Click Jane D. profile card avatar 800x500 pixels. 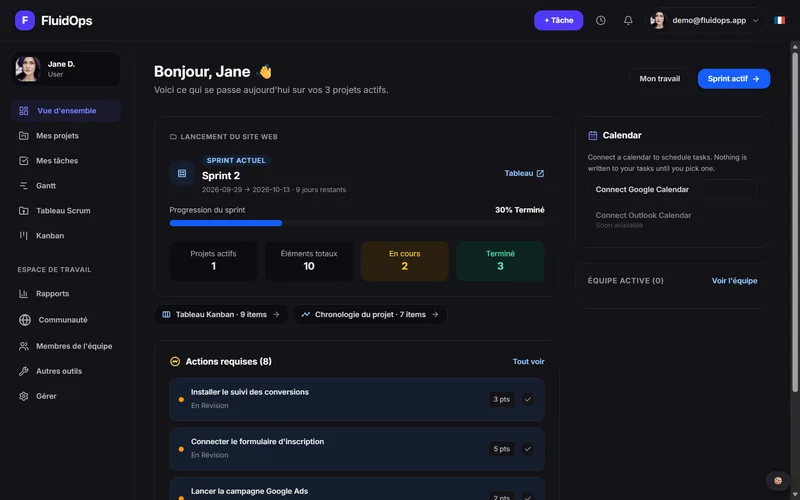[x=28, y=69]
